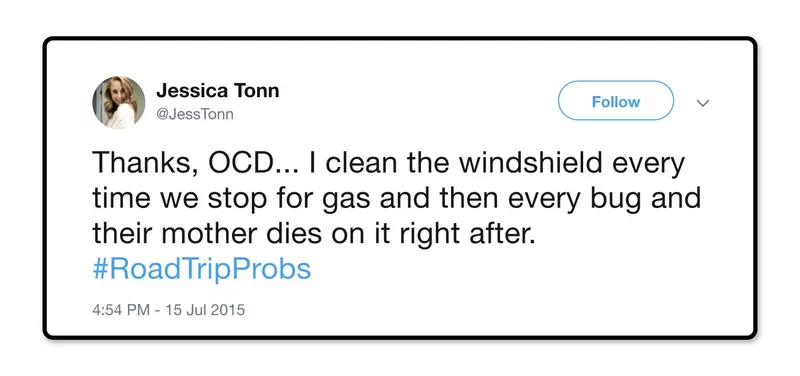Open the @JessTonn handle link

[194, 114]
